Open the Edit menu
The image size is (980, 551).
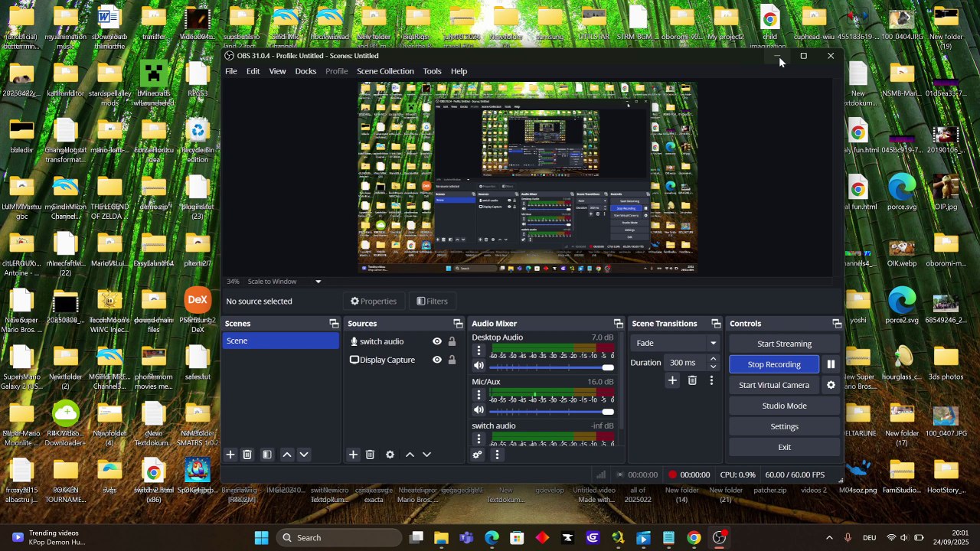253,71
